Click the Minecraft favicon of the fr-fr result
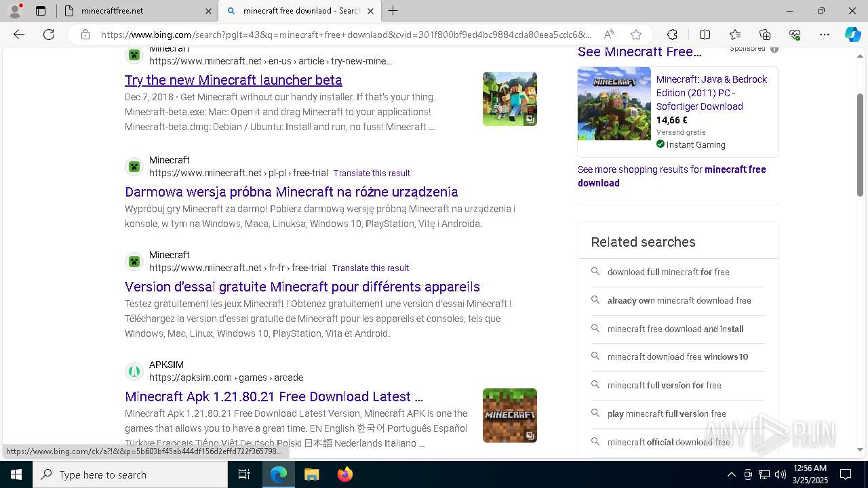The width and height of the screenshot is (868, 488). [134, 262]
